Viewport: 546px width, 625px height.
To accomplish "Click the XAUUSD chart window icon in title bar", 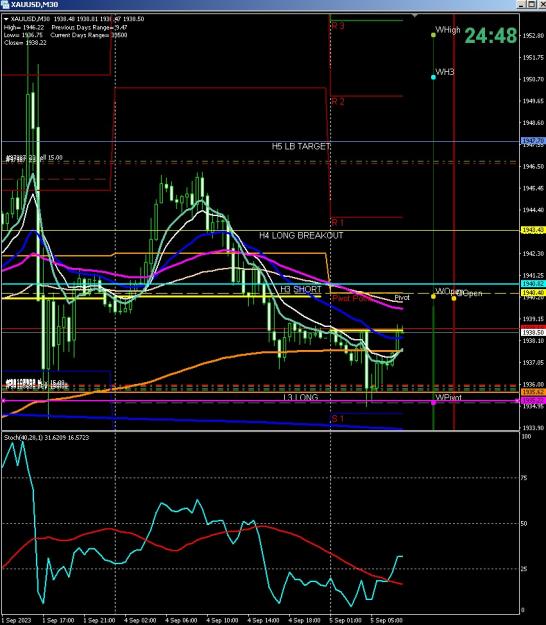I will pos(5,4).
